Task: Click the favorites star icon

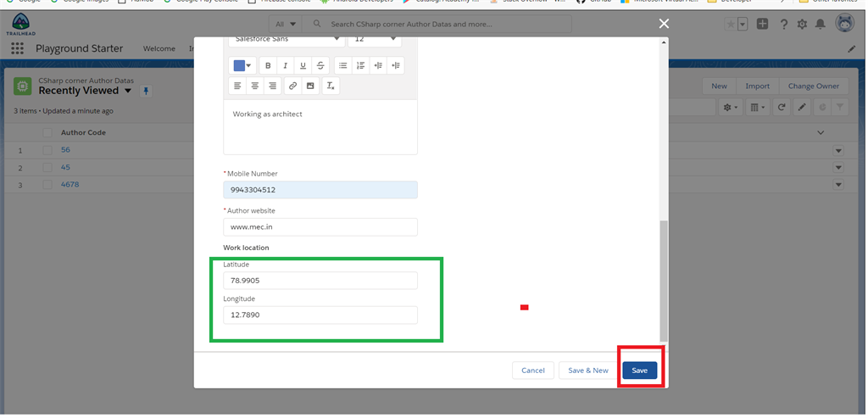Action: pyautogui.click(x=731, y=24)
